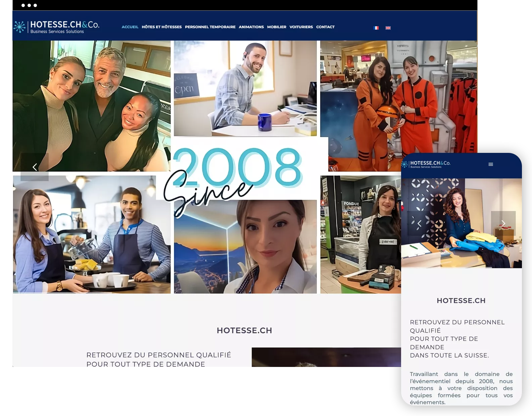Click mobile paragraph starting 'Travaillant dans le domaine'
Image resolution: width=532 pixels, height=416 pixels.
461,388
